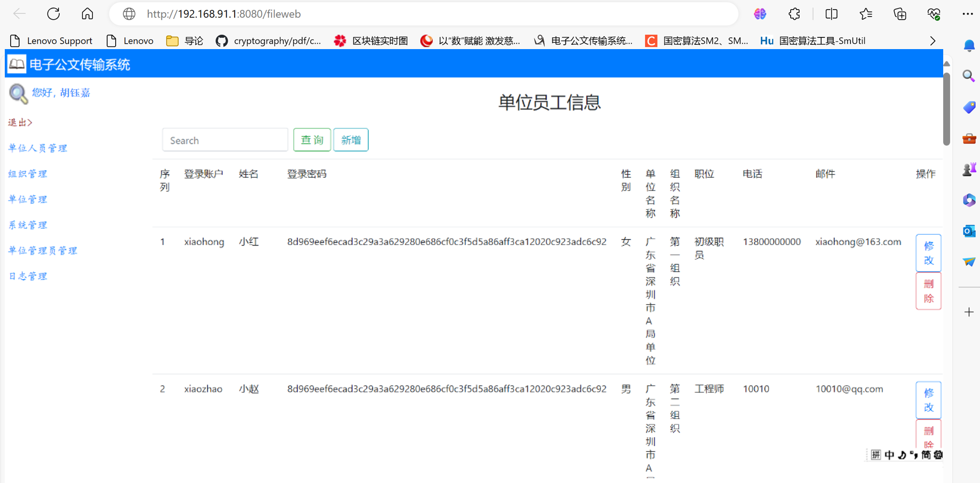Open the Lenovo Support bookmark
The width and height of the screenshot is (980, 483).
[x=51, y=41]
